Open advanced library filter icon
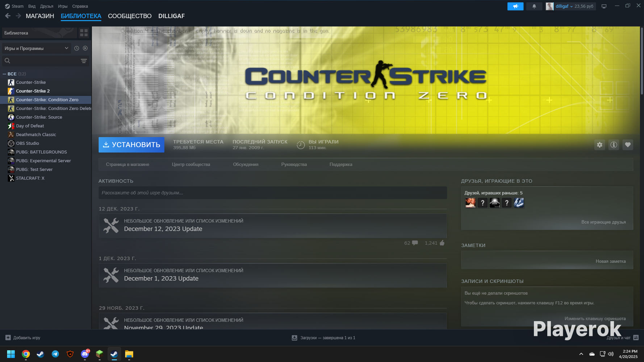The height and width of the screenshot is (362, 644). [84, 61]
